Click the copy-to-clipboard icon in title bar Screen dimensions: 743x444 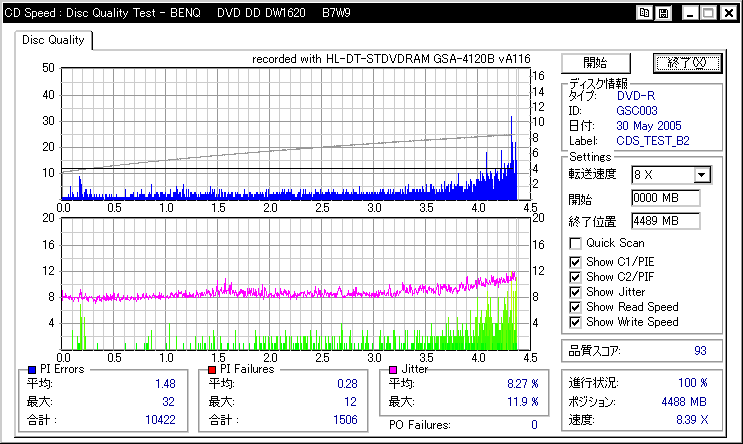pyautogui.click(x=644, y=13)
